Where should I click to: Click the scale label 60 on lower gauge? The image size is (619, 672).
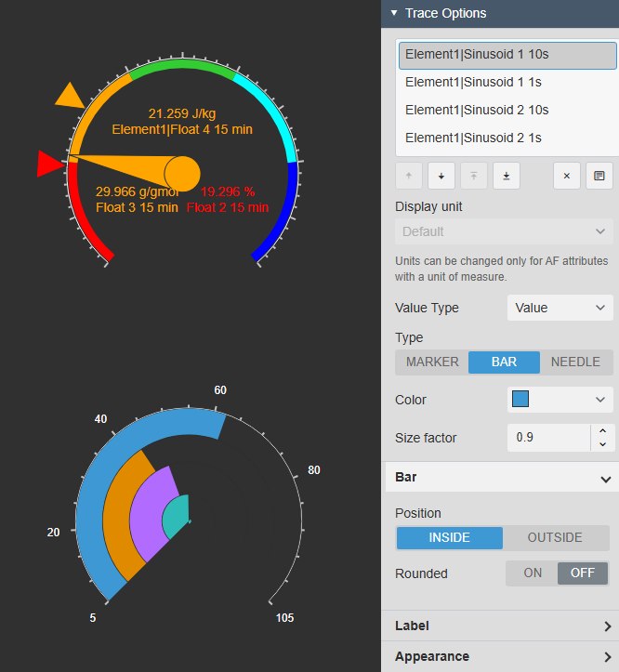[220, 390]
